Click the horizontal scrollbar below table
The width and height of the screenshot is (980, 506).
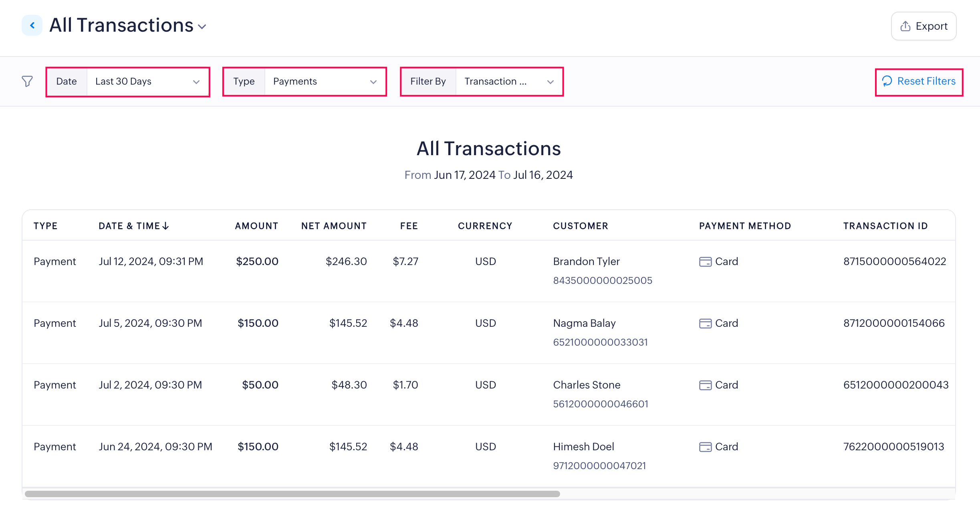292,494
